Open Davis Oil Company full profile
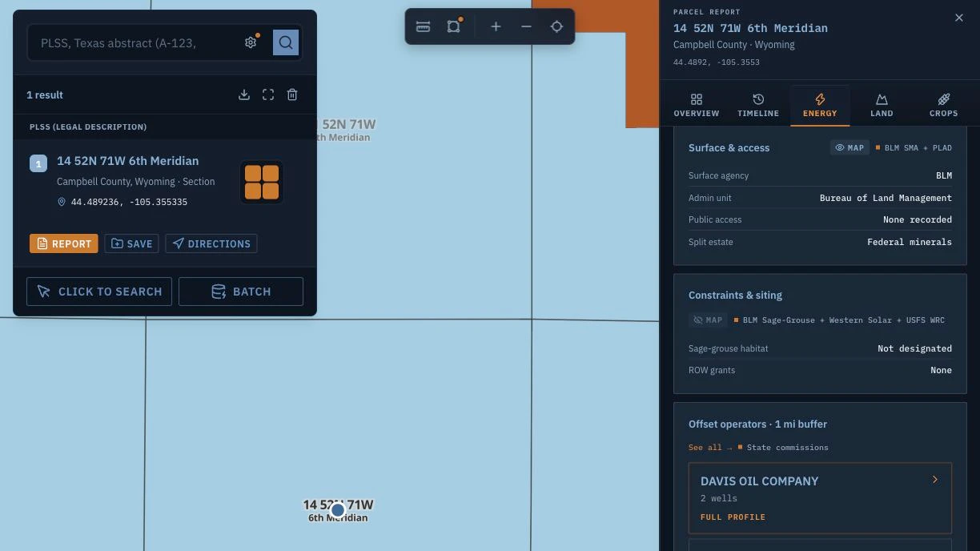The width and height of the screenshot is (980, 551). (733, 517)
